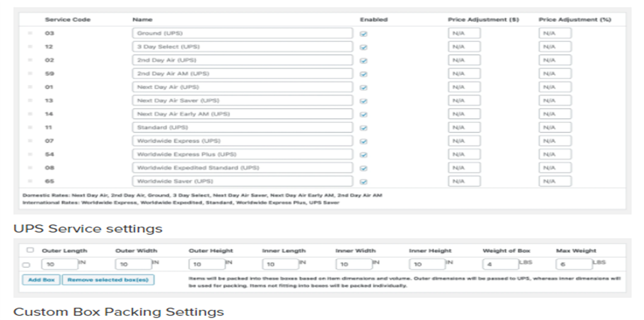This screenshot has width=644, height=320.
Task: Click the drag handle for service code 13
Action: 30,101
